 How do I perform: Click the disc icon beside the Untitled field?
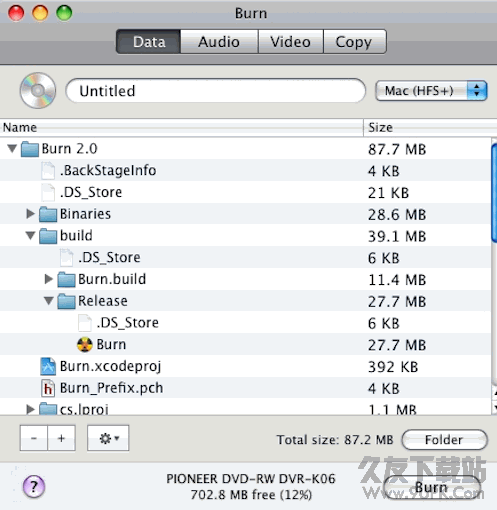[x=38, y=90]
